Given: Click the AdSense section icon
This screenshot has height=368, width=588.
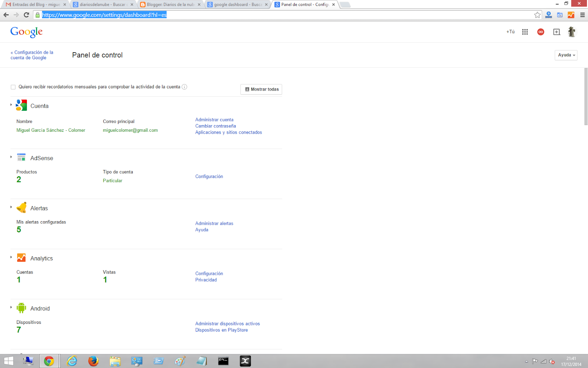Looking at the screenshot, I should tap(21, 158).
